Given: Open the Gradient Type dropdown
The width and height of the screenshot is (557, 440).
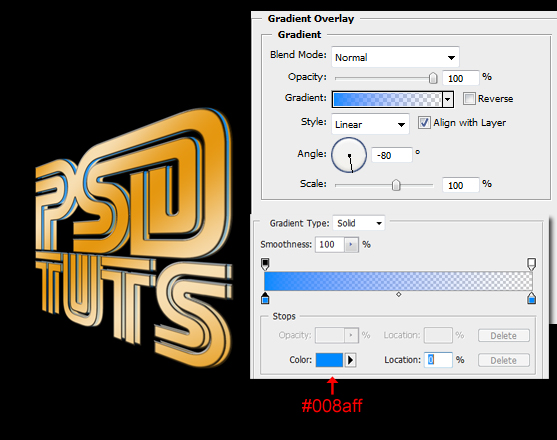Looking at the screenshot, I should click(x=358, y=223).
